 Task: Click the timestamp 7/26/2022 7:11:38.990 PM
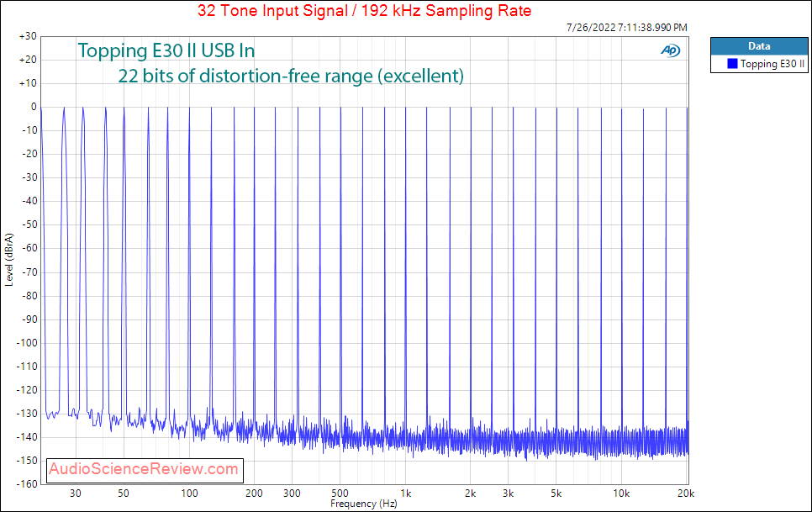point(626,28)
